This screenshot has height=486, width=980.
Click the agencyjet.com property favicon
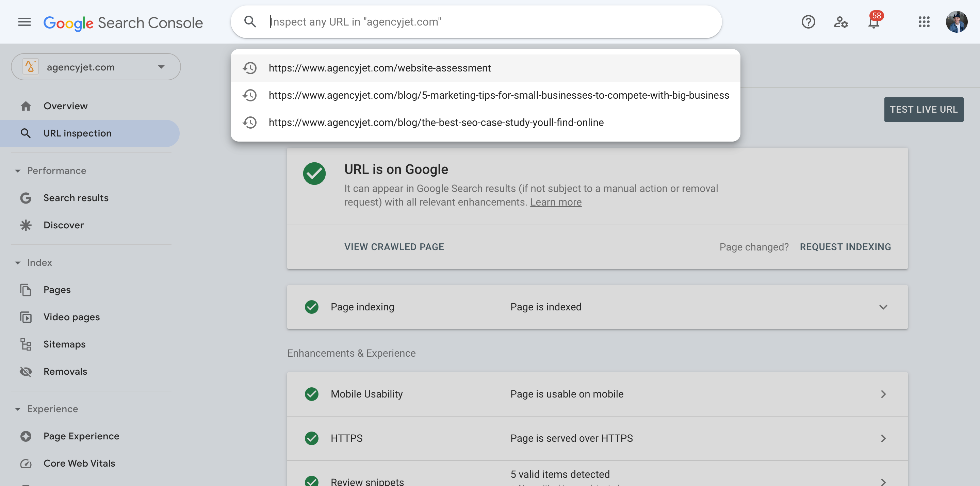point(30,67)
